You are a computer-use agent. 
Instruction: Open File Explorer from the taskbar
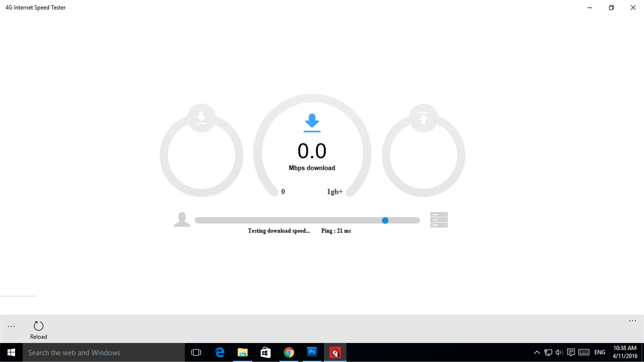tap(243, 352)
